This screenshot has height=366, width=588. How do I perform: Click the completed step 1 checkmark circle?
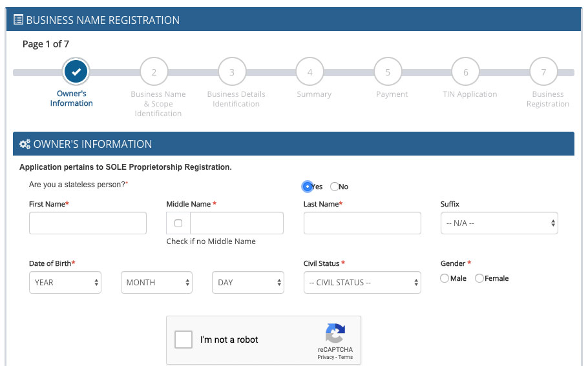coord(76,72)
